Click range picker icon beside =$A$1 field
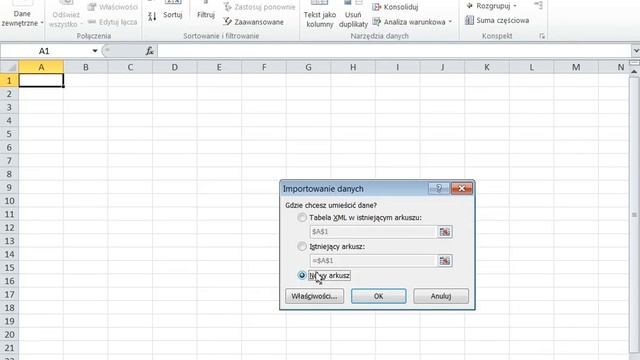 (444, 260)
